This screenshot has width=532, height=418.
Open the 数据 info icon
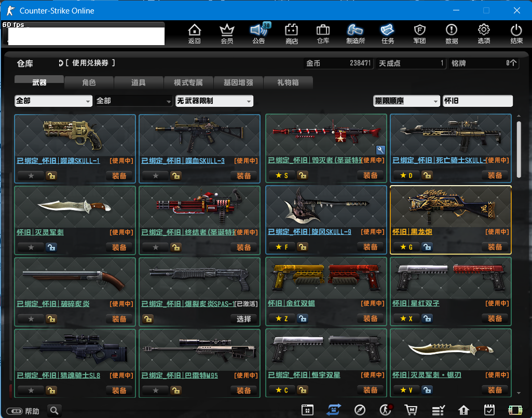[x=452, y=34]
